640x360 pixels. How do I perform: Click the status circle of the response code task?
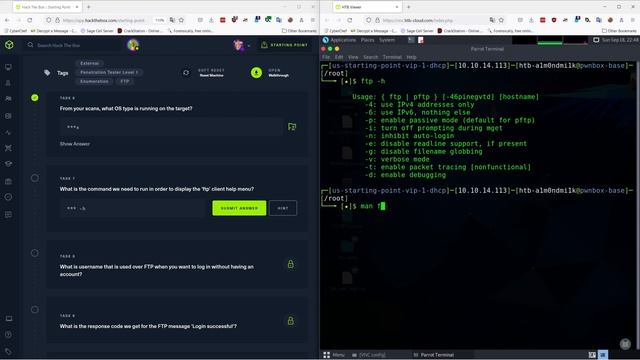point(35,309)
